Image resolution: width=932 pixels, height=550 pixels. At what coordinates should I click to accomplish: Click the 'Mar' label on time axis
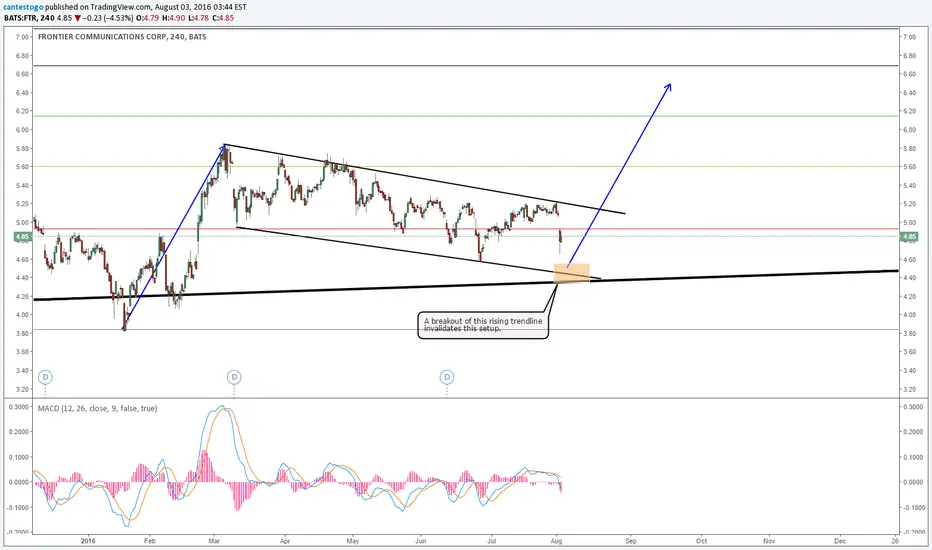pos(215,541)
